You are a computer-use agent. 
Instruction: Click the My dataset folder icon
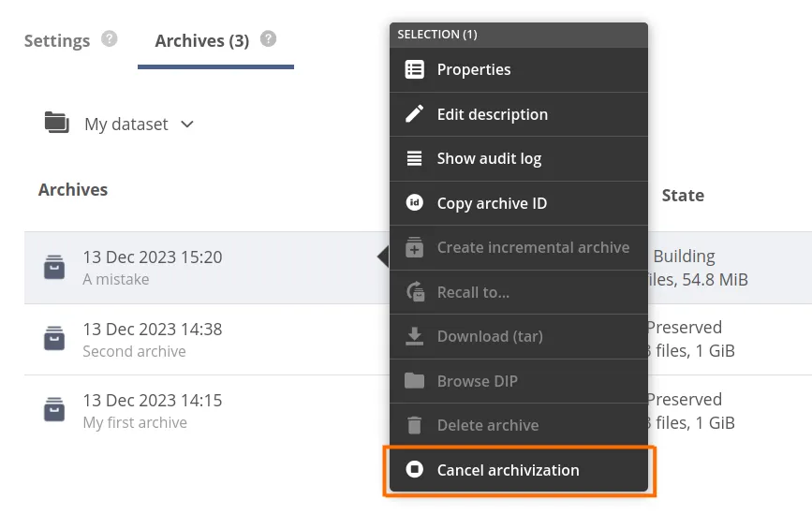[57, 122]
